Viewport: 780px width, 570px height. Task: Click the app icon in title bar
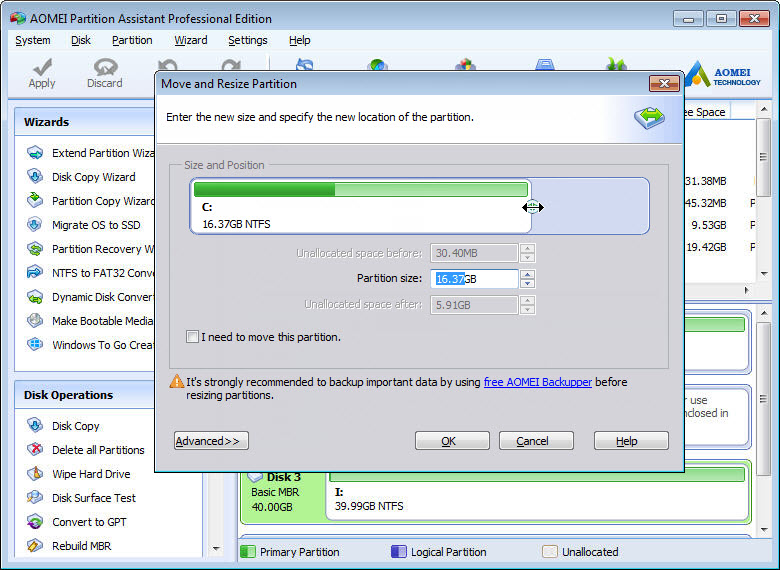17,18
